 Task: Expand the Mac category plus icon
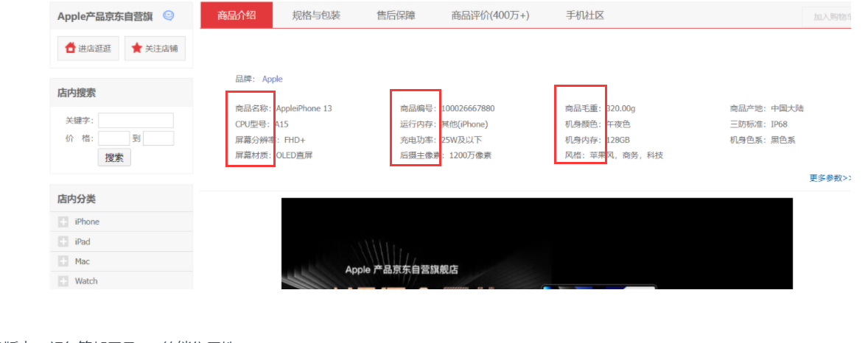[x=63, y=261]
